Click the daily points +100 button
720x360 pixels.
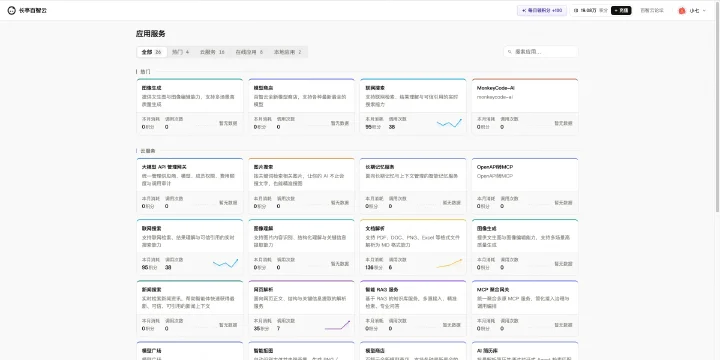(542, 11)
